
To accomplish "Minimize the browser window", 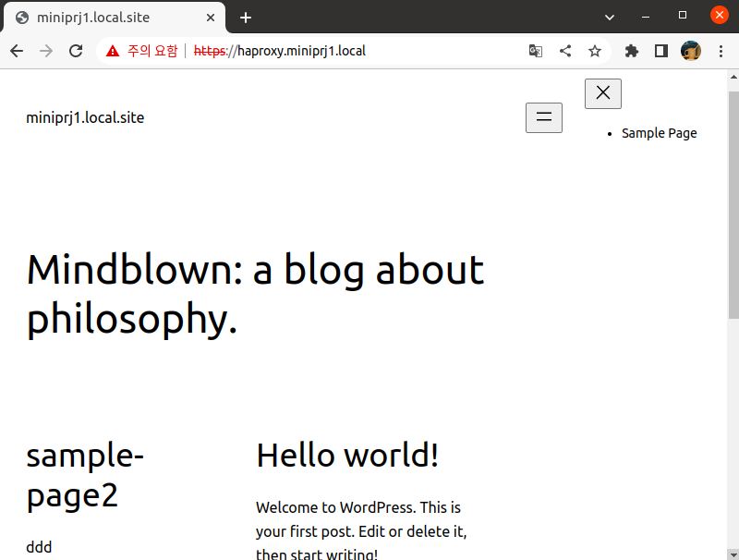I will click(x=646, y=17).
